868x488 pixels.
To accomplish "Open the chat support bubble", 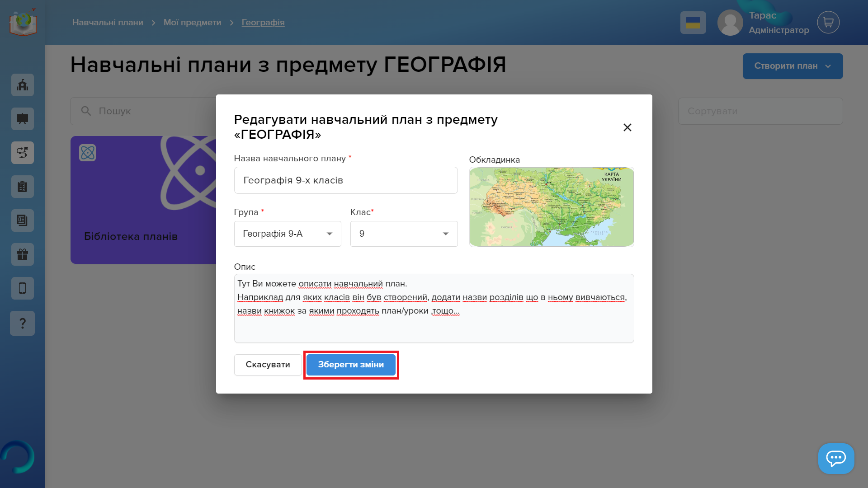I will pos(836,458).
